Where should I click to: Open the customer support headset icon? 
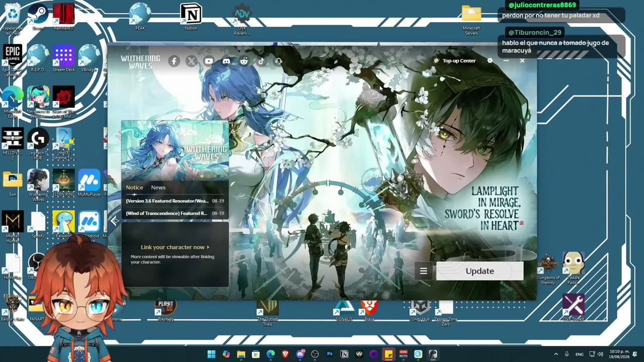tap(279, 61)
